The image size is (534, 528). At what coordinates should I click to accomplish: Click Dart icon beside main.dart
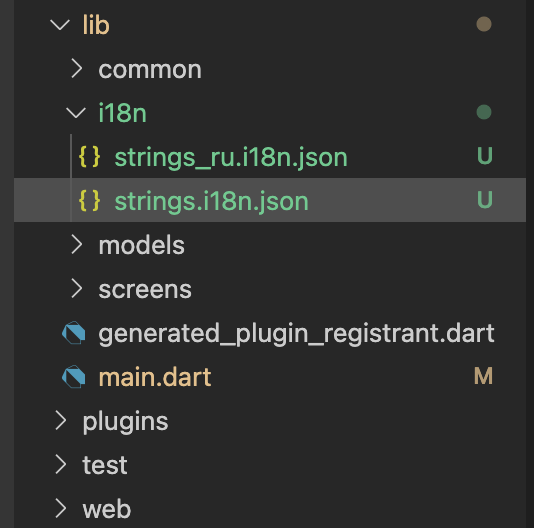click(74, 377)
